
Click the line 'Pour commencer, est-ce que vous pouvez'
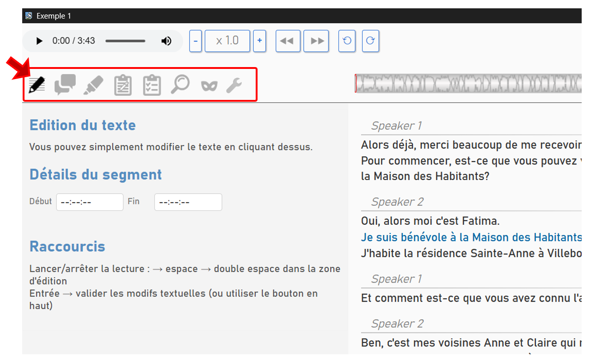click(x=471, y=161)
